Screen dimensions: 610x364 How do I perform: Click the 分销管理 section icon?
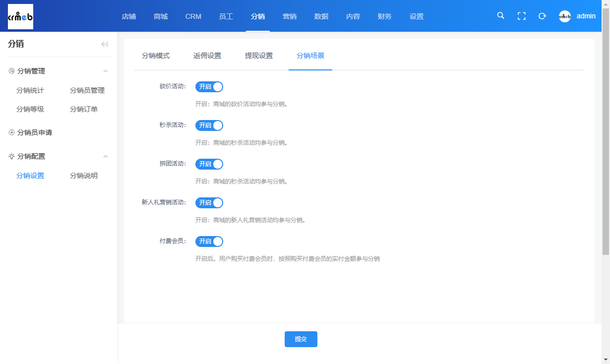[11, 71]
